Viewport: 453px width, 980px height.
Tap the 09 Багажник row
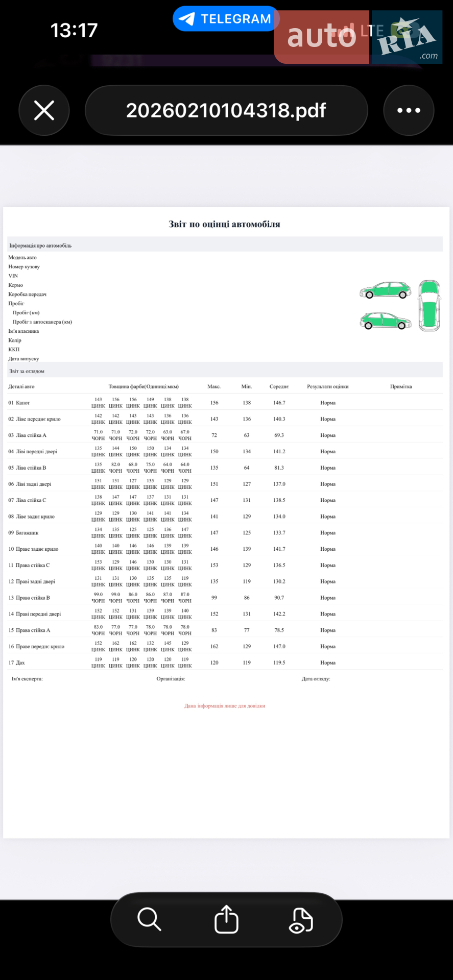[225, 532]
